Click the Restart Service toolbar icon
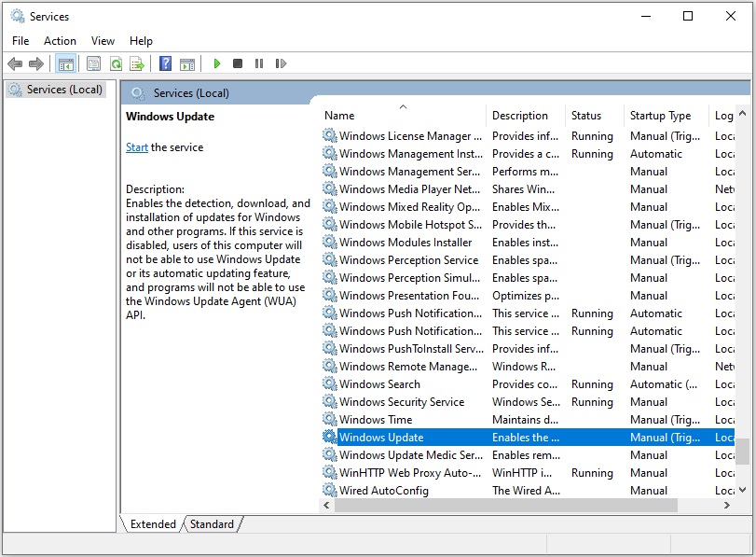The width and height of the screenshot is (756, 557). [x=281, y=63]
